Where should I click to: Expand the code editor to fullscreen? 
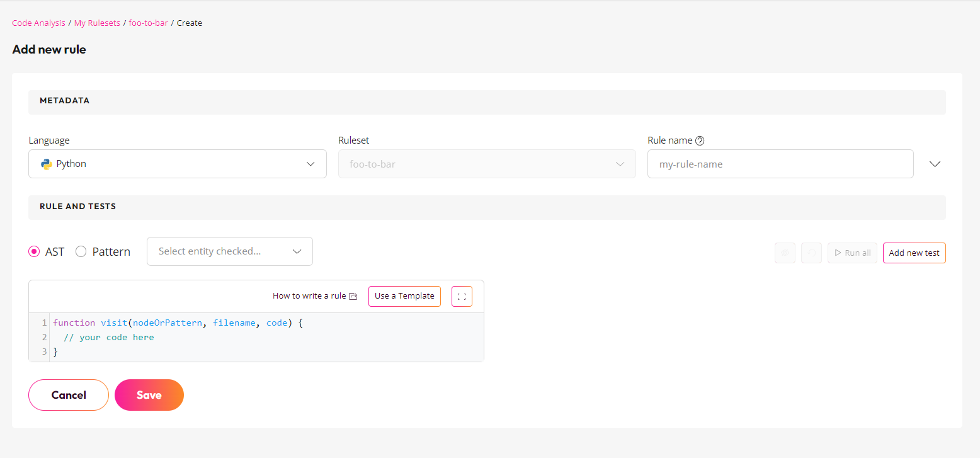coord(462,296)
